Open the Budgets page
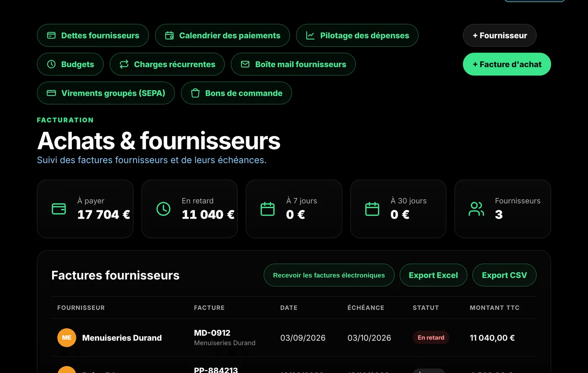Image resolution: width=588 pixels, height=373 pixels. (x=70, y=64)
